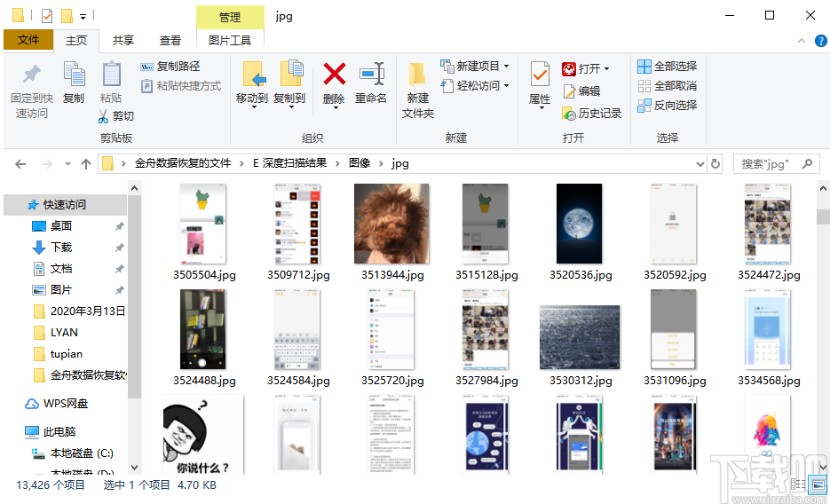Viewport: 830px width, 504px height.
Task: Click the file list scroll-up arrow
Action: click(x=823, y=188)
